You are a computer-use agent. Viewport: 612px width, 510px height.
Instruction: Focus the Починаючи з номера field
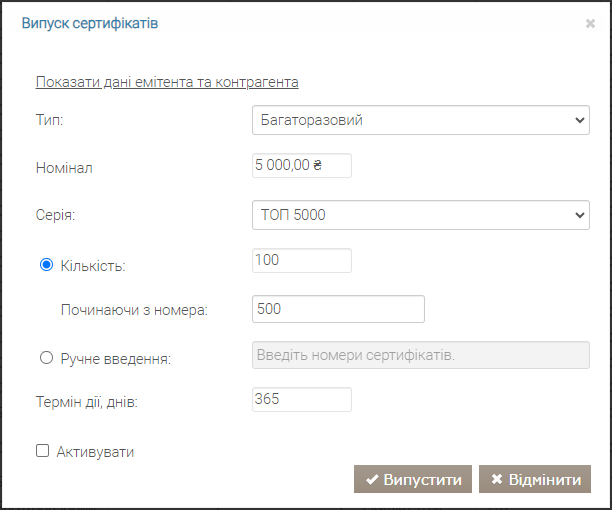point(338,309)
